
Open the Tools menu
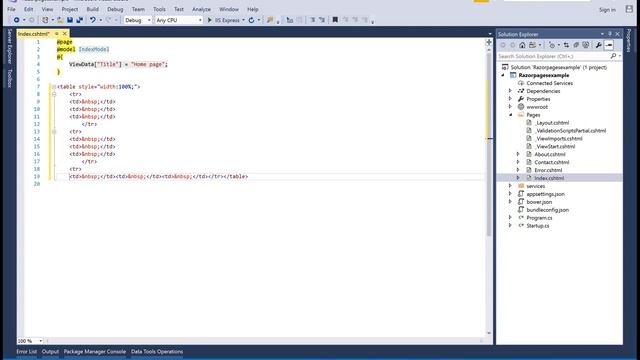pos(159,9)
